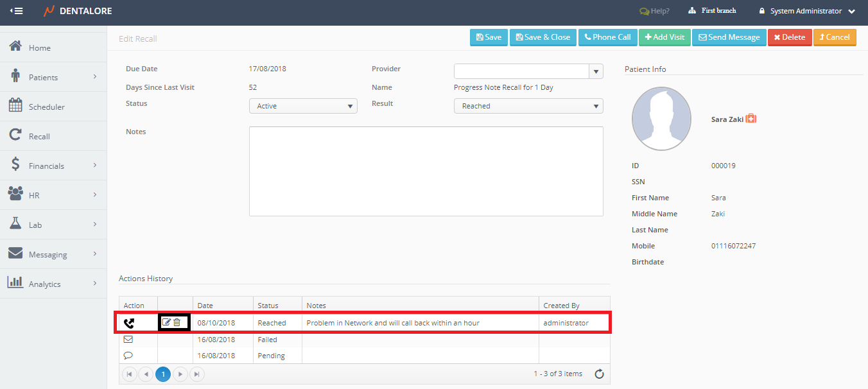
Task: Open the Recall sidebar menu item
Action: click(39, 136)
